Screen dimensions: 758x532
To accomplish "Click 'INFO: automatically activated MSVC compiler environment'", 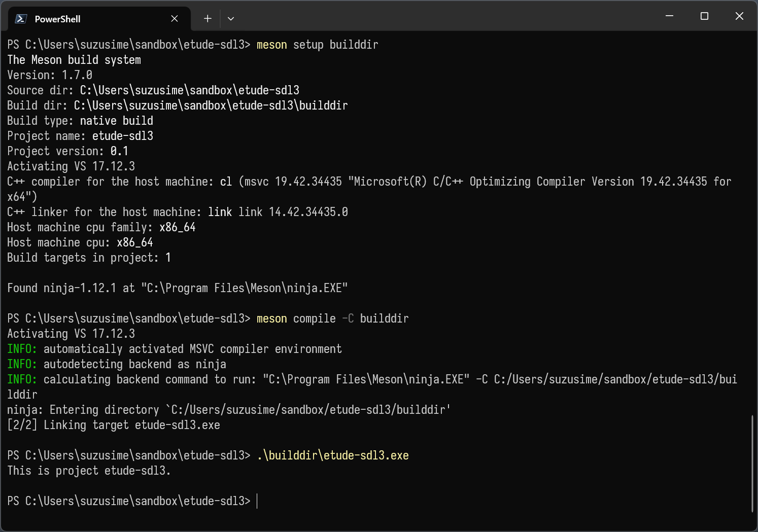I will [x=175, y=349].
